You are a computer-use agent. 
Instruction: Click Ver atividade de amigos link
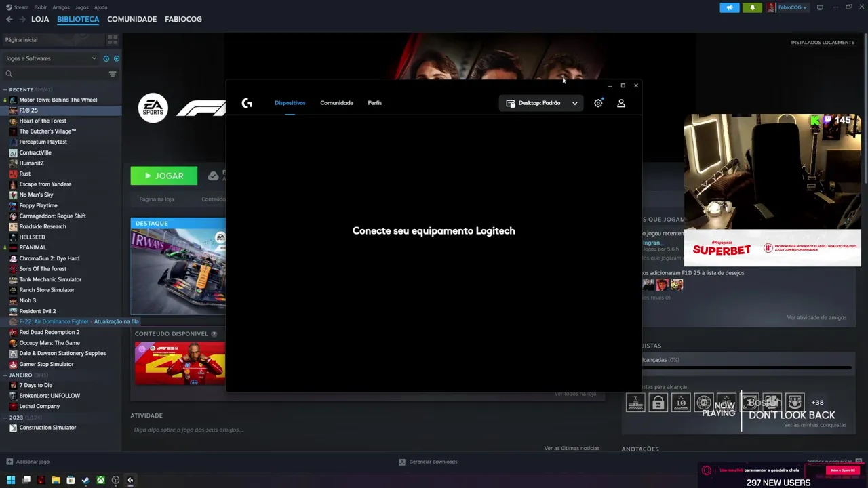click(x=816, y=317)
